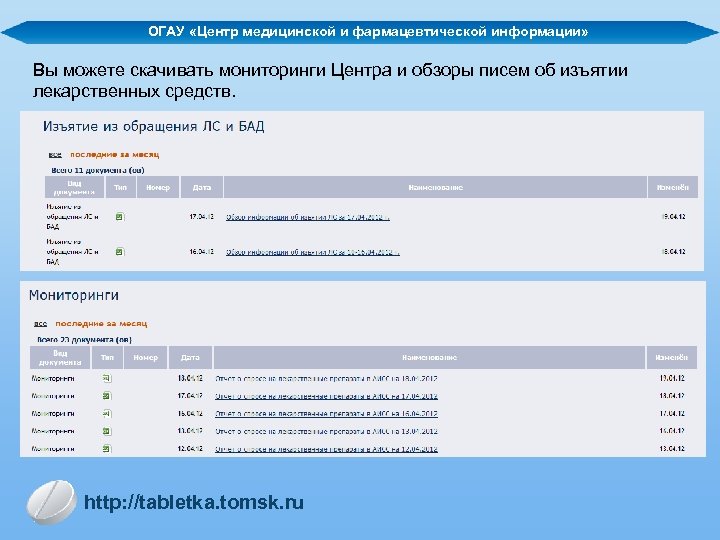Visit the http://tabletka.tomsk.ru address
The image size is (720, 540).
194,502
